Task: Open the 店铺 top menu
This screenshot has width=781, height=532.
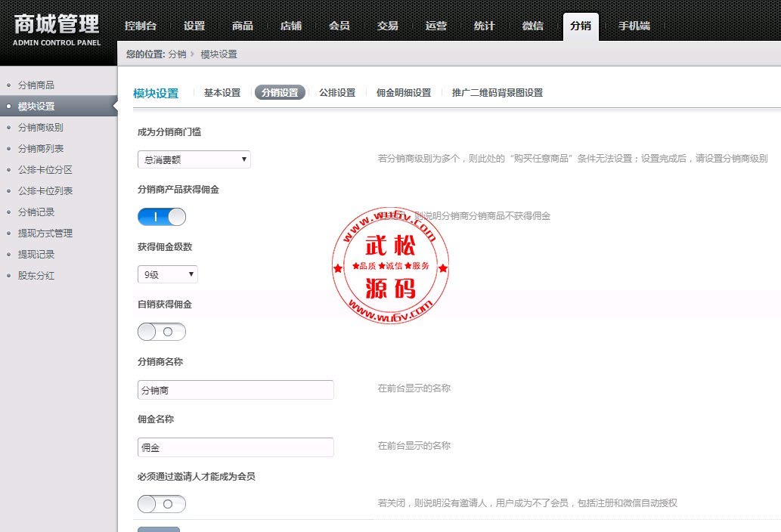Action: click(291, 26)
